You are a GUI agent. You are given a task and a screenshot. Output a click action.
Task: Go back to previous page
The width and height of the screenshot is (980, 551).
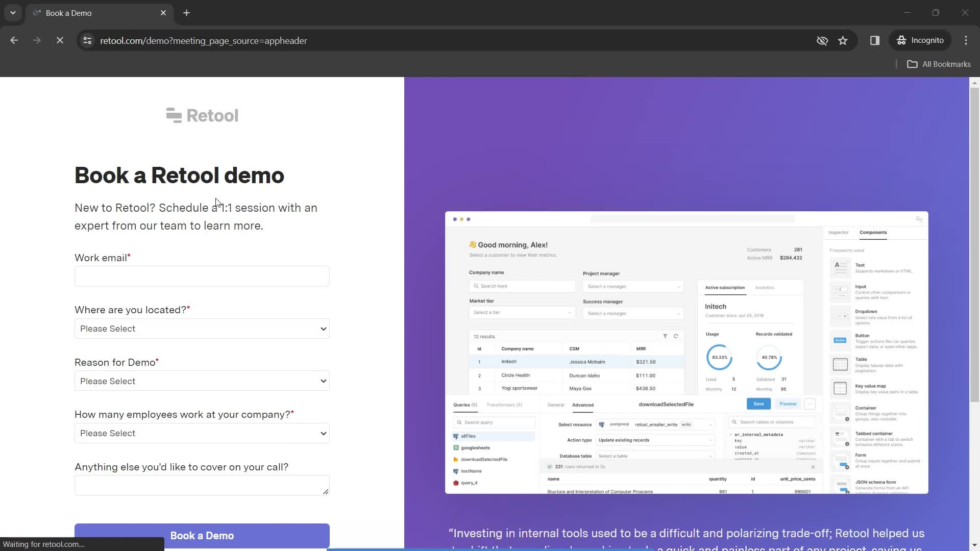[x=14, y=40]
